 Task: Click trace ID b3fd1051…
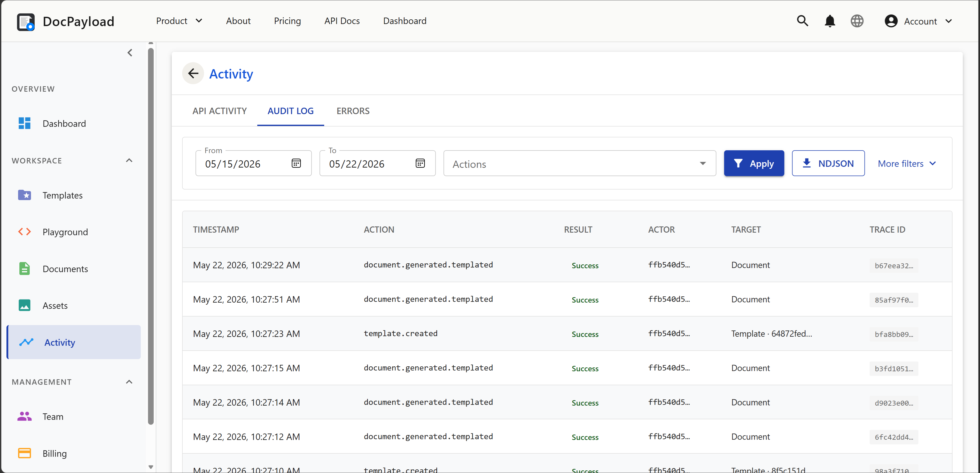coord(894,368)
